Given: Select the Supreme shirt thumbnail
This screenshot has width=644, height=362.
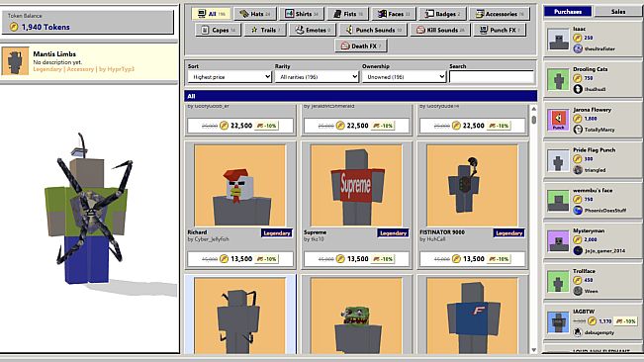Looking at the screenshot, I should [x=356, y=185].
